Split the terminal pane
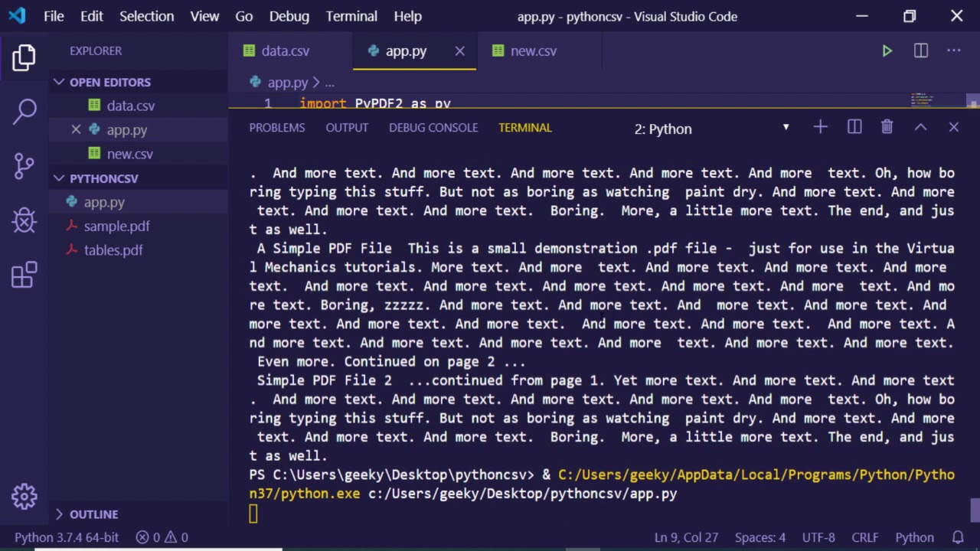The image size is (980, 551). (854, 128)
